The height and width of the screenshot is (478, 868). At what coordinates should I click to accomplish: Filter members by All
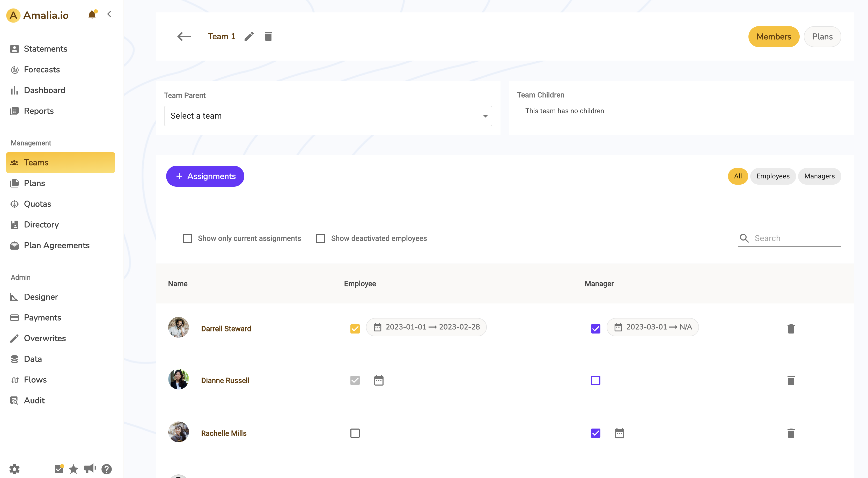pyautogui.click(x=738, y=176)
